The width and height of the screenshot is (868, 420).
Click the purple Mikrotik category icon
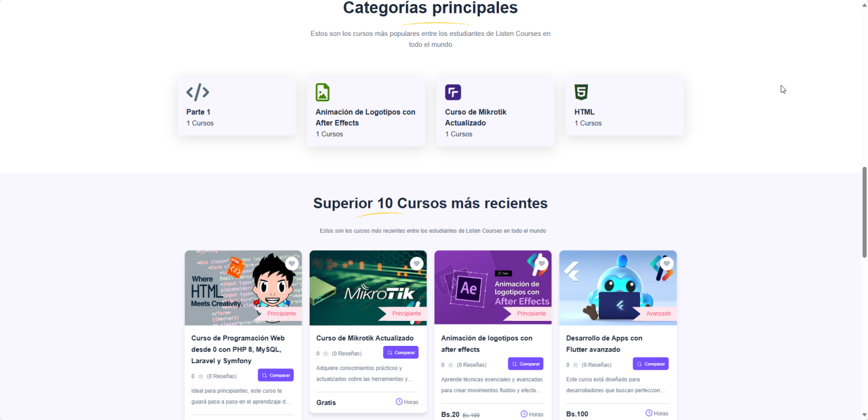pos(453,92)
